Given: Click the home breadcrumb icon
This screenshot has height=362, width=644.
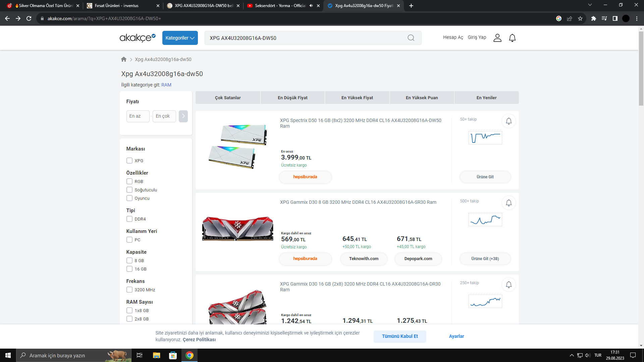Looking at the screenshot, I should [124, 59].
